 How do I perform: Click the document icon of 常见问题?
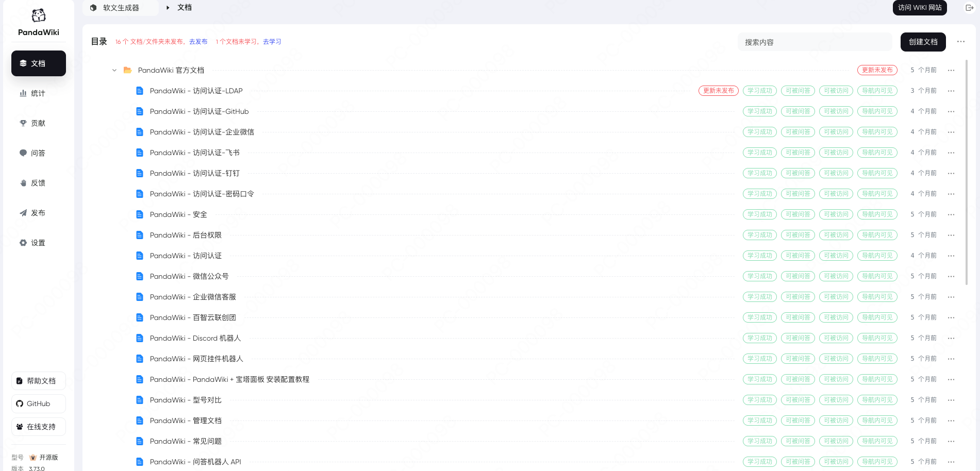pos(139,441)
